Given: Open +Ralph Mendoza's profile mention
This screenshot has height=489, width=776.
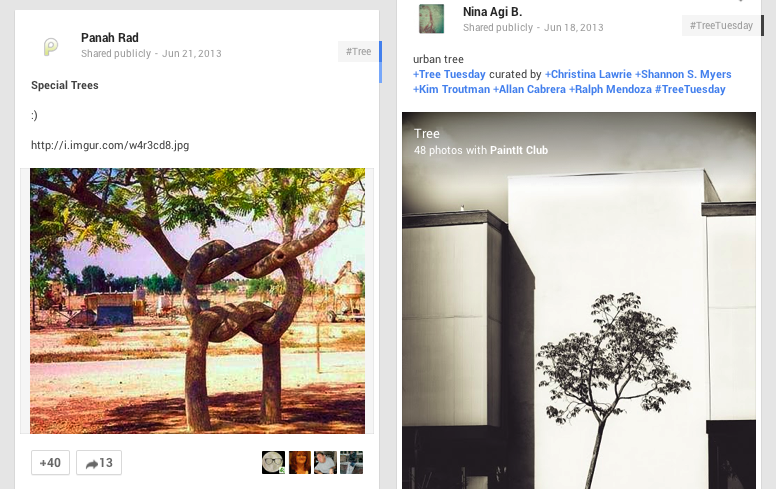Looking at the screenshot, I should [x=610, y=89].
